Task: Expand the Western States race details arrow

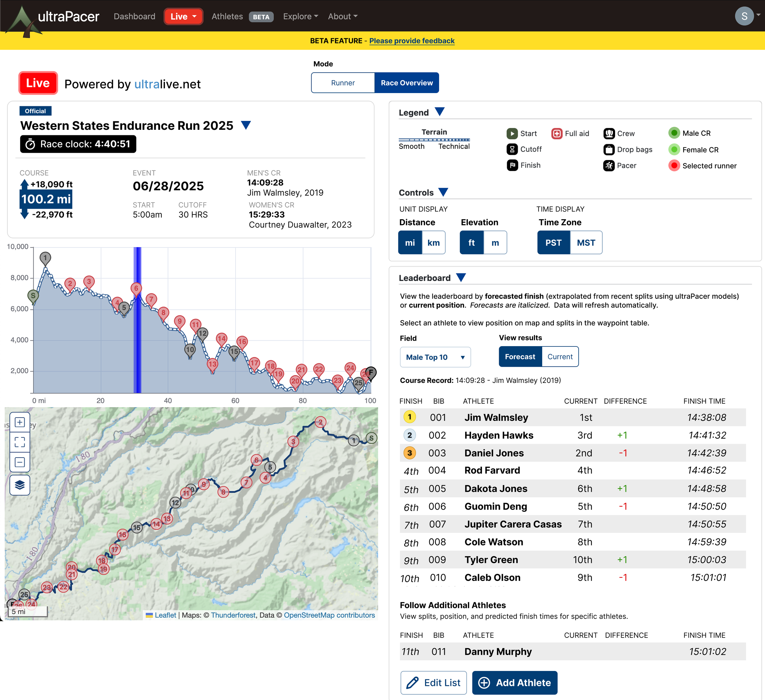Action: coord(246,125)
